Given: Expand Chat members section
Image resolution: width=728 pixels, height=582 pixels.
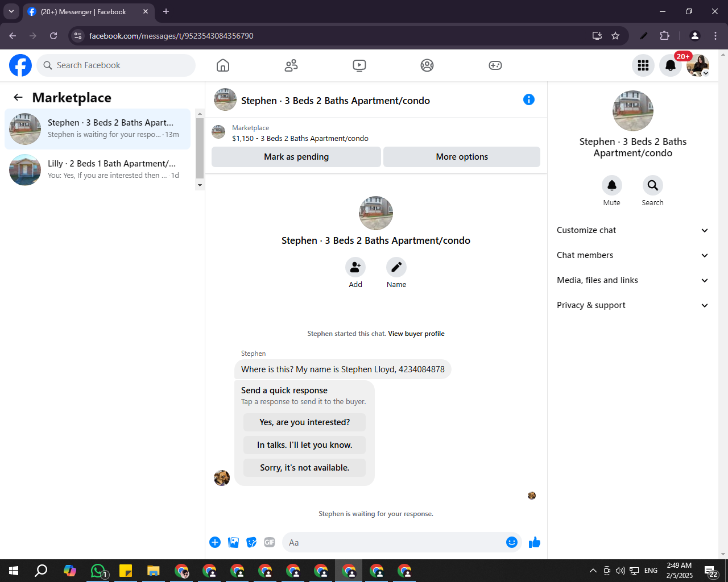Looking at the screenshot, I should [633, 255].
